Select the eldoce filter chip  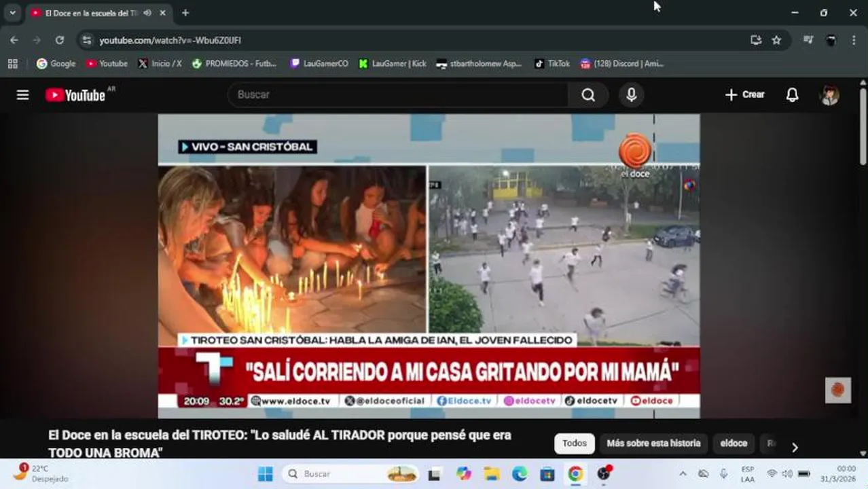[x=734, y=443]
